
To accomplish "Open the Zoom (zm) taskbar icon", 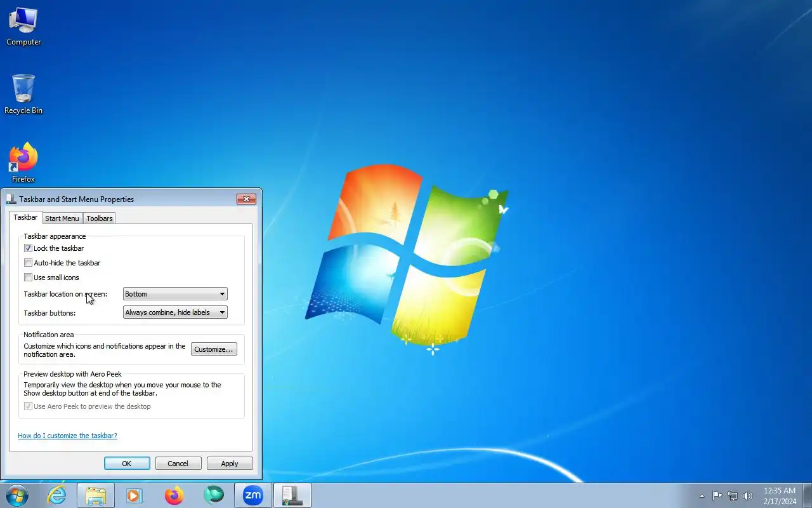I will [x=252, y=495].
